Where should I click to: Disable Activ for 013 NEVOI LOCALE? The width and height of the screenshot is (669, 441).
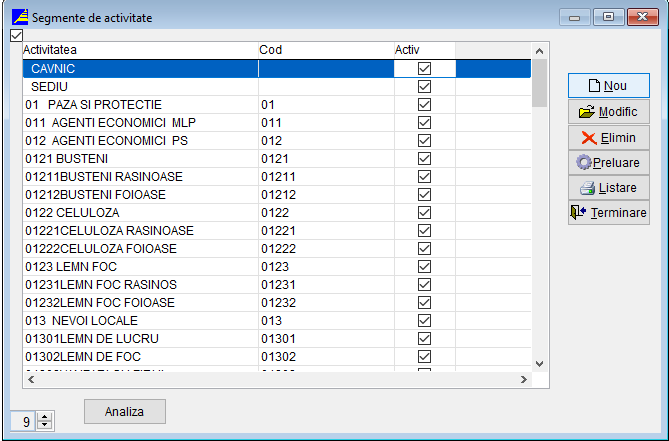tap(424, 321)
